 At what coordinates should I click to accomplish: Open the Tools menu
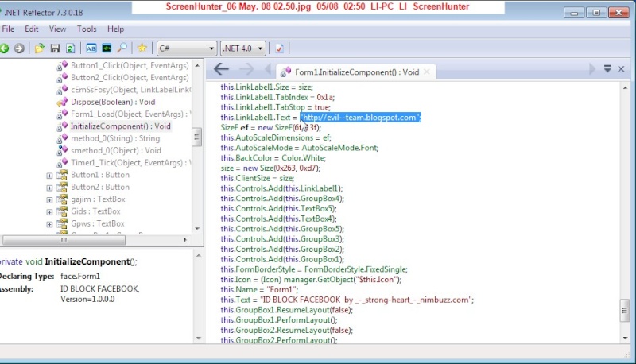[x=87, y=29]
